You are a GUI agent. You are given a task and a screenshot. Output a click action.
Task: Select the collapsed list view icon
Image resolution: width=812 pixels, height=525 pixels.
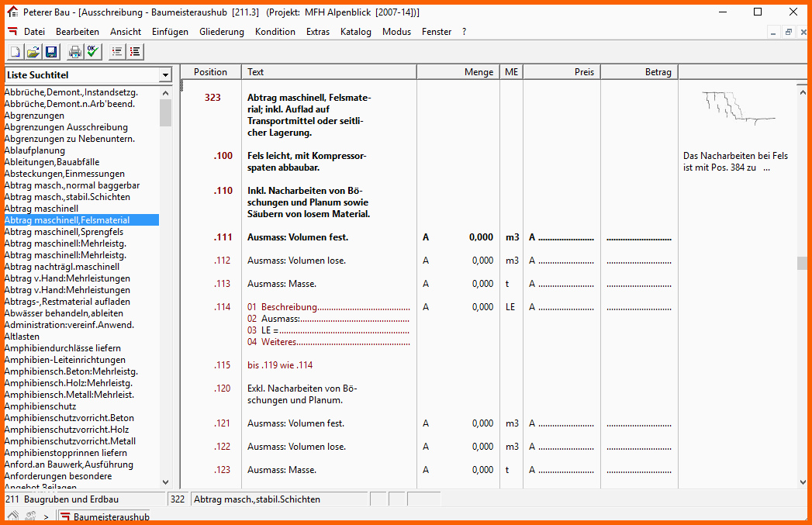point(117,52)
